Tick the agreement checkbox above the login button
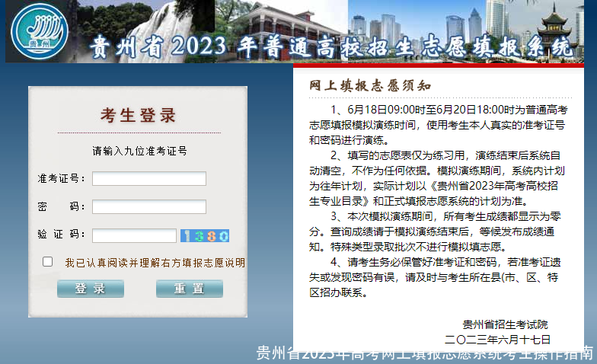This screenshot has height=364, width=597. [48, 262]
